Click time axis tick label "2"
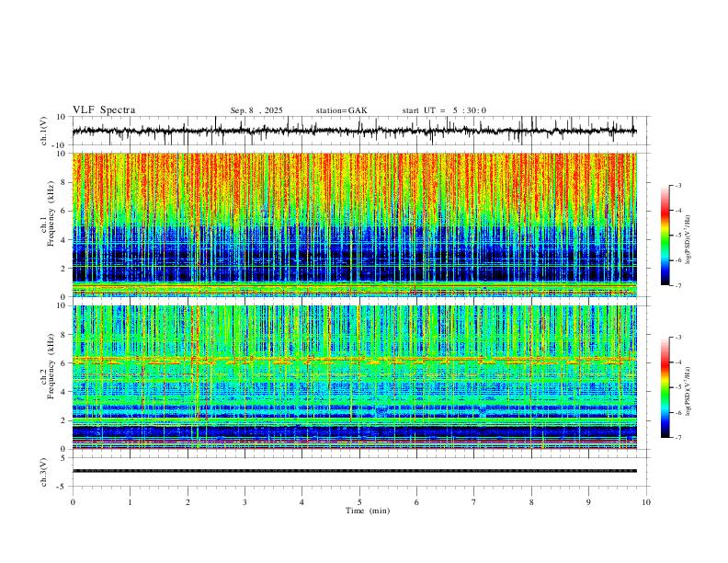728x563 pixels. pos(188,502)
